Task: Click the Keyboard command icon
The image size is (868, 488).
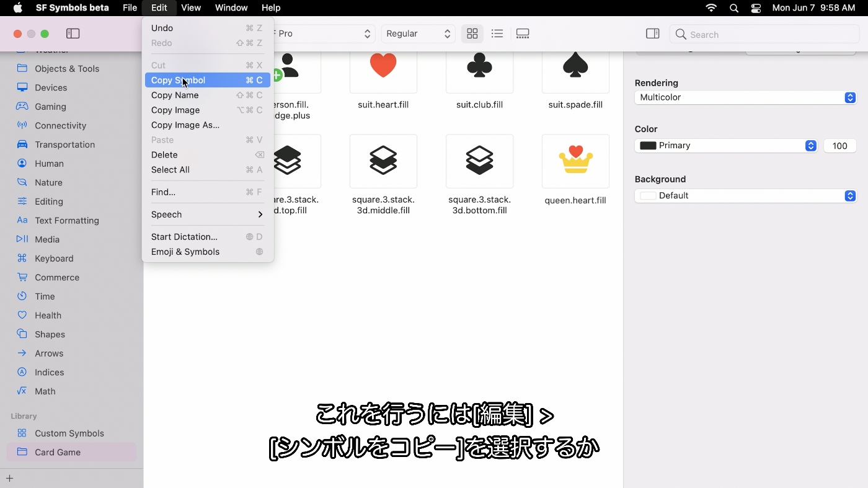Action: pyautogui.click(x=22, y=258)
